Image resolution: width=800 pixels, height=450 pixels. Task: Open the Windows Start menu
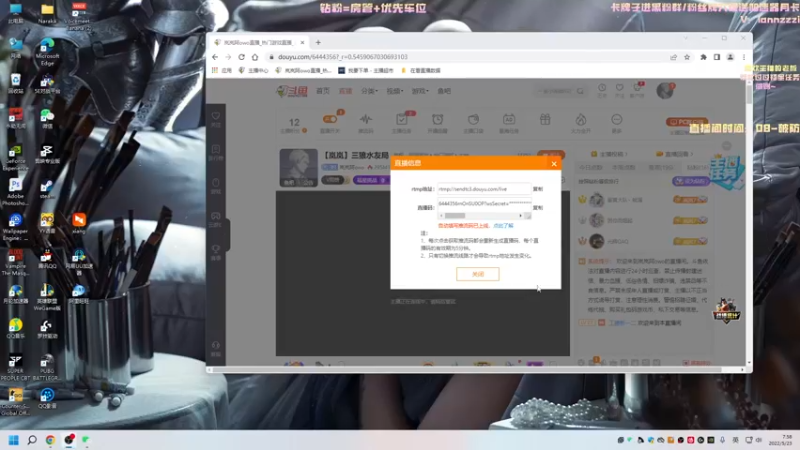[x=14, y=440]
